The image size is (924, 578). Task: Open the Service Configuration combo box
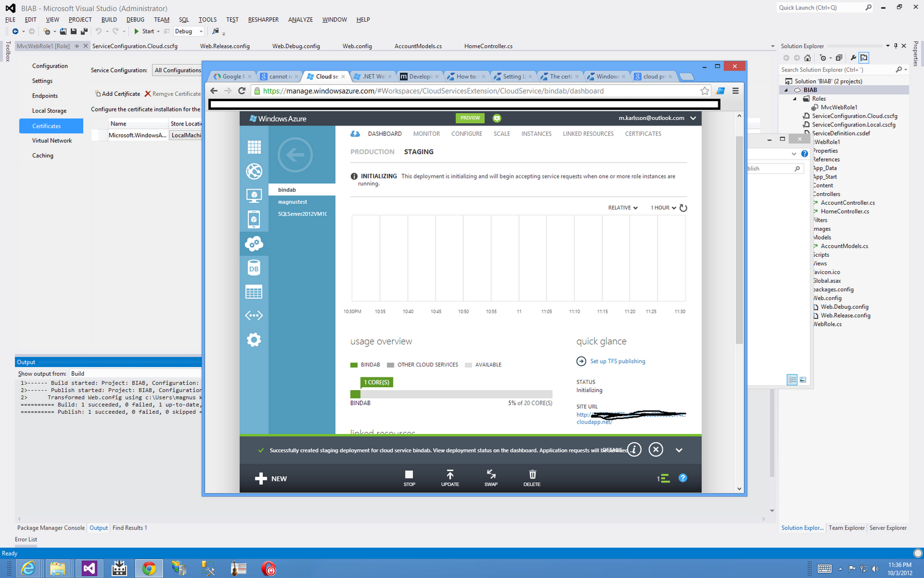[x=177, y=70]
